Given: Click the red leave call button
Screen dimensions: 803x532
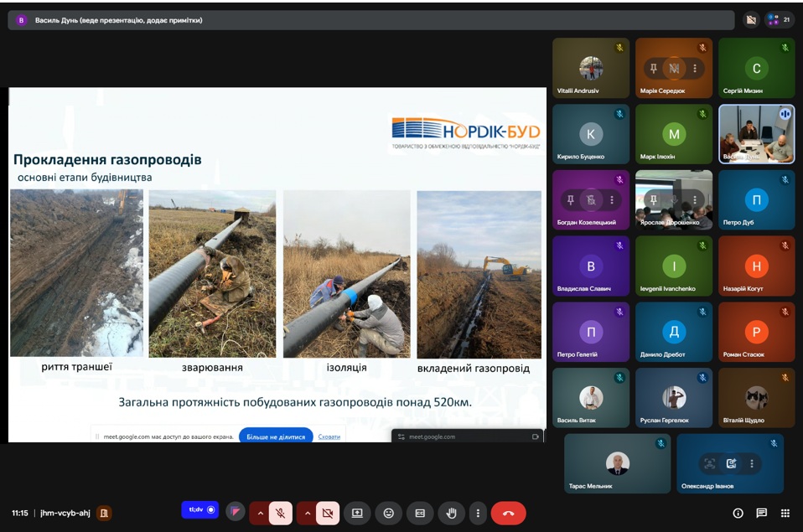Looking at the screenshot, I should coord(508,513).
